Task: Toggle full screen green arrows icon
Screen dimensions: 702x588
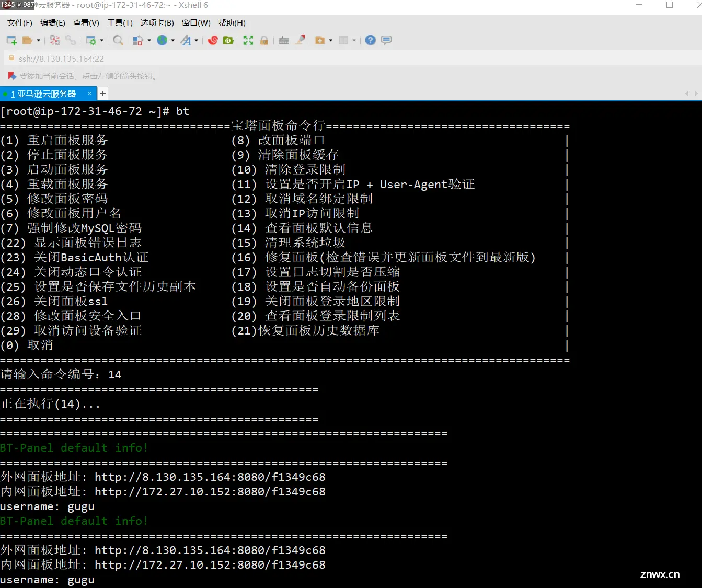Action: pyautogui.click(x=248, y=40)
